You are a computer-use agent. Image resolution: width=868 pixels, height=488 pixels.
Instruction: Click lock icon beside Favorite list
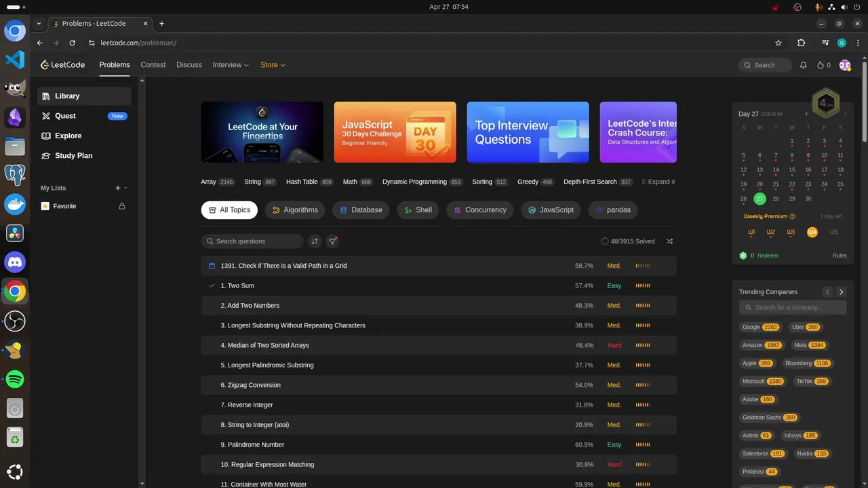[122, 206]
